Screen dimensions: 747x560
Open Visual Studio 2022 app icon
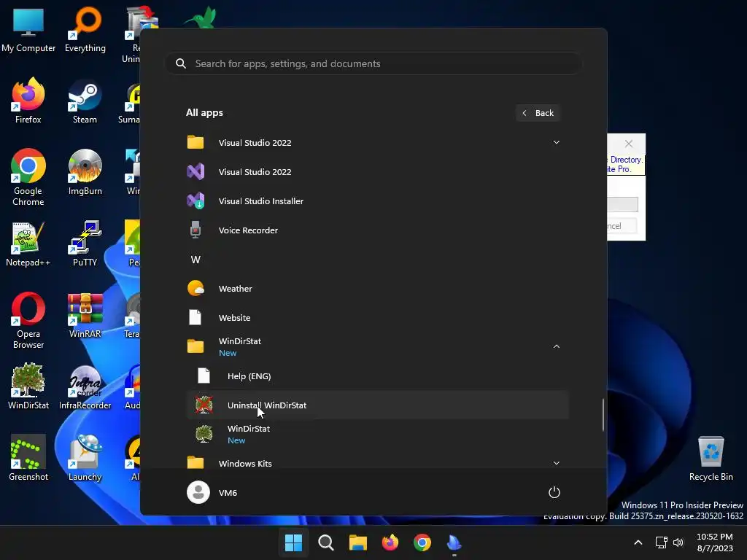click(x=196, y=171)
